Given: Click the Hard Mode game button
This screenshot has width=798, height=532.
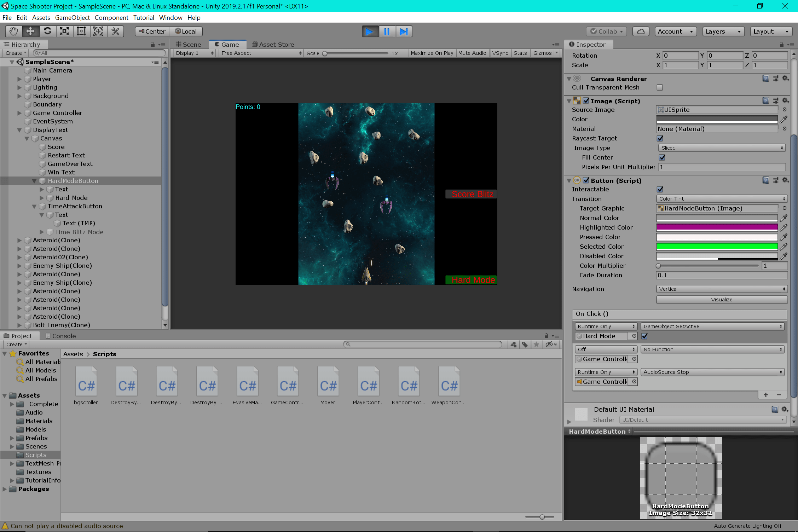Looking at the screenshot, I should tap(471, 280).
